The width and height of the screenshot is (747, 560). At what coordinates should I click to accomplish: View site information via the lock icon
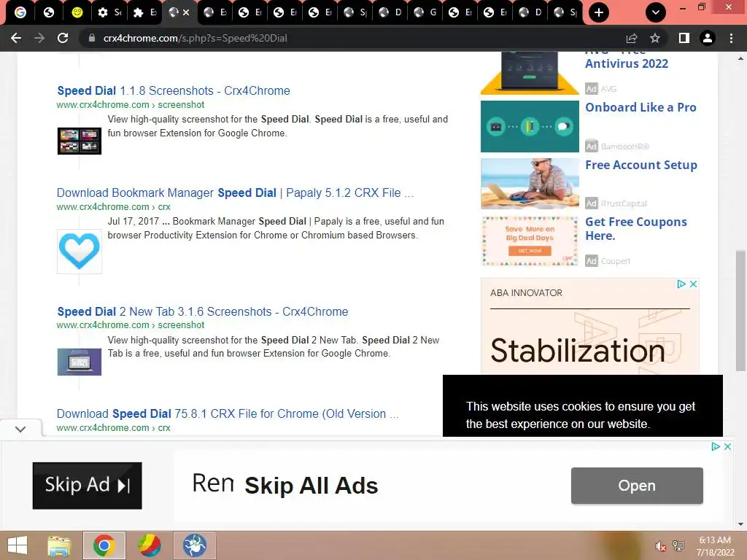pyautogui.click(x=92, y=38)
